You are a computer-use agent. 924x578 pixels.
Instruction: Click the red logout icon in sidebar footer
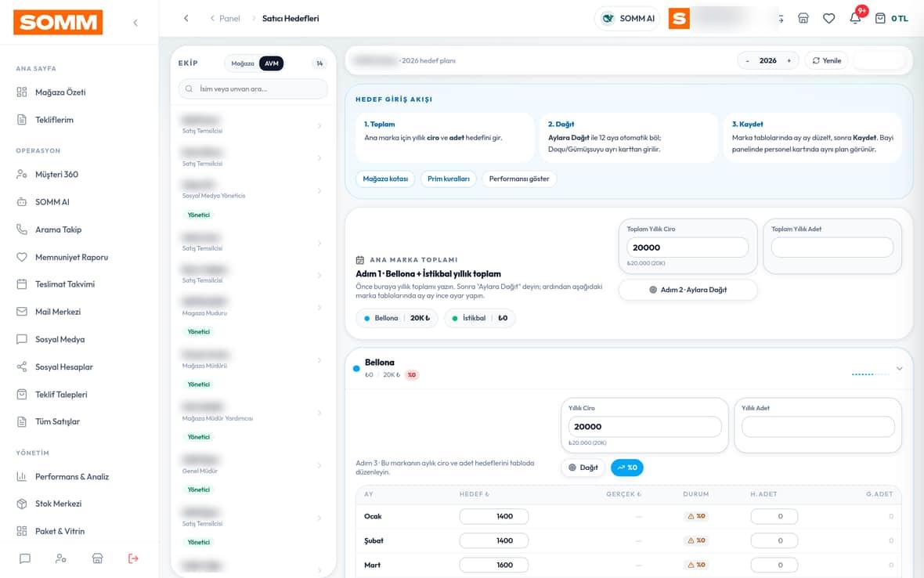coord(133,558)
